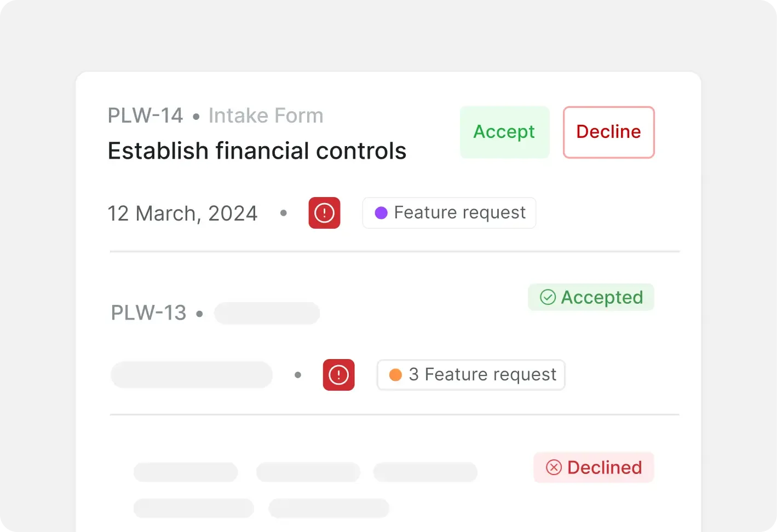Screen dimensions: 777x532
Task: Open the Intake Form source link
Action: coord(266,115)
